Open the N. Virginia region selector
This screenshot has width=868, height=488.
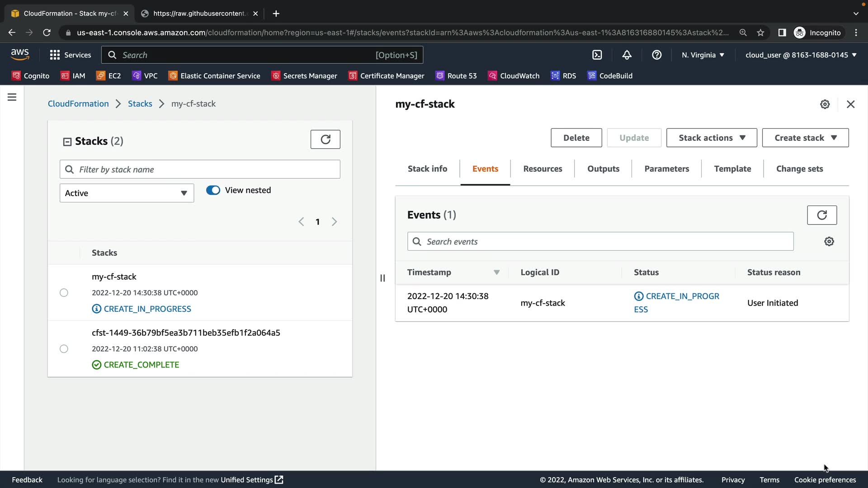(703, 55)
